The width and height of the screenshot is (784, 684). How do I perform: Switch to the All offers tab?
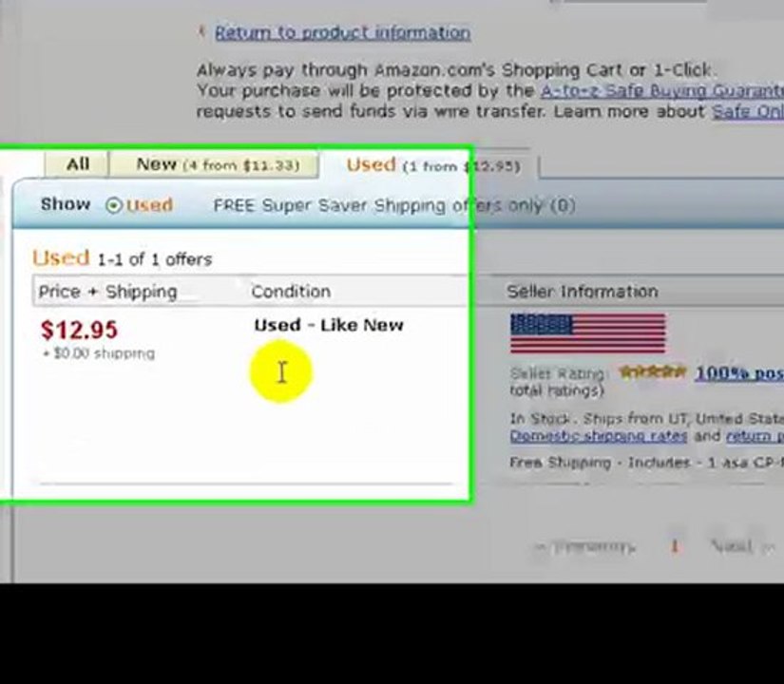click(77, 164)
